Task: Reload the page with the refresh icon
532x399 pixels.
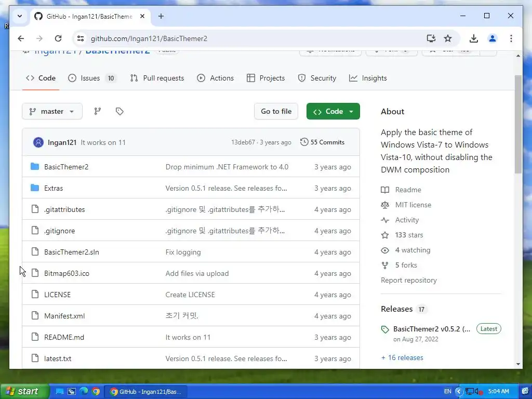Action: pos(58,38)
